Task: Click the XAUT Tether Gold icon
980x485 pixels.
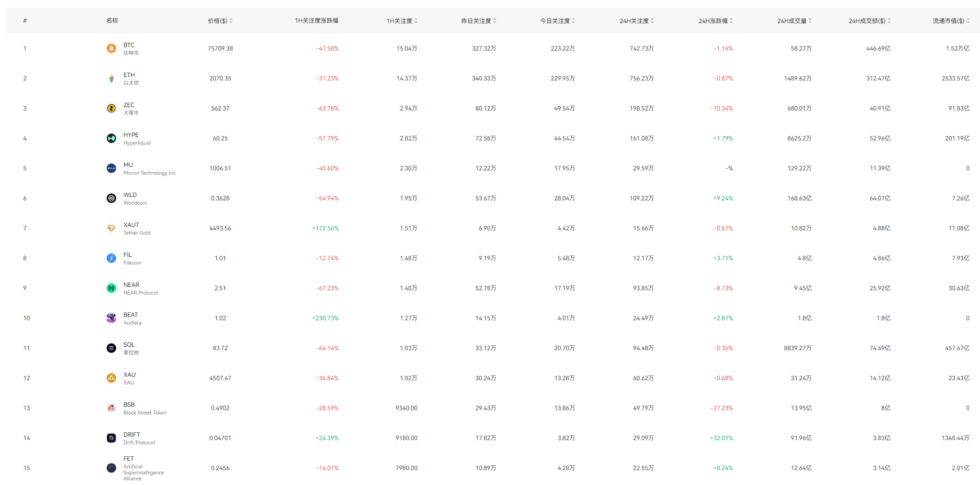Action: coord(111,228)
